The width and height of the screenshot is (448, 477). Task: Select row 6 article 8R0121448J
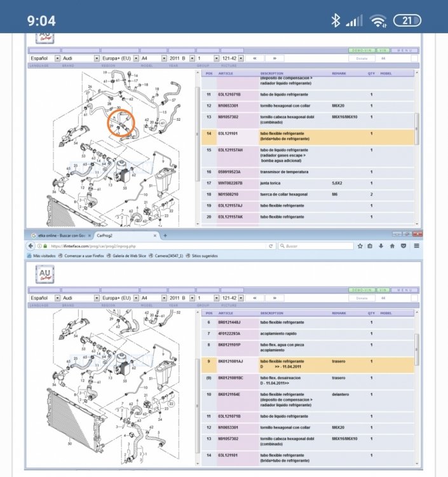308,322
